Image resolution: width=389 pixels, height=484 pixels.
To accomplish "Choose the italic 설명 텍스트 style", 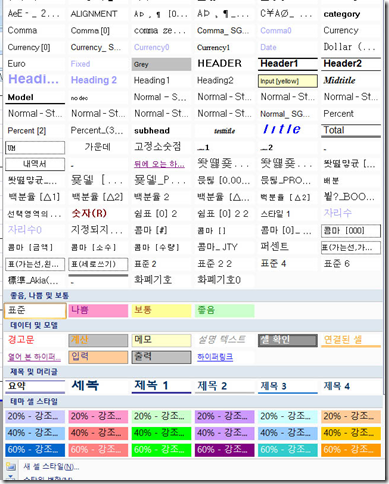I will coord(224,340).
